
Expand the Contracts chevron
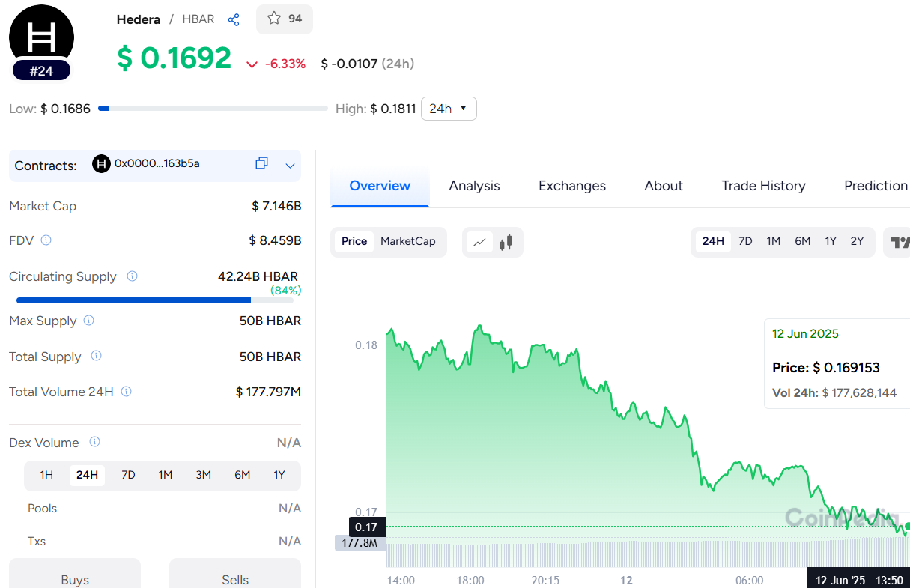(x=291, y=166)
